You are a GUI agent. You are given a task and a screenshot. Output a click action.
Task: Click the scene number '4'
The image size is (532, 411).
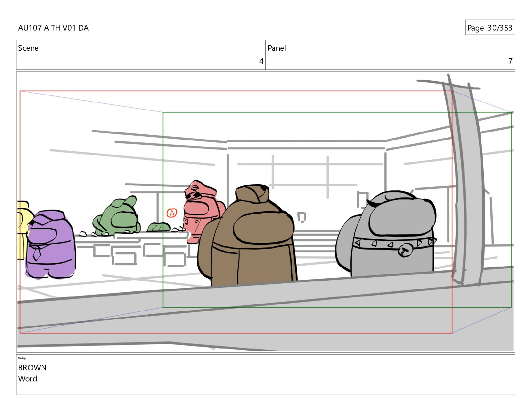(x=261, y=61)
